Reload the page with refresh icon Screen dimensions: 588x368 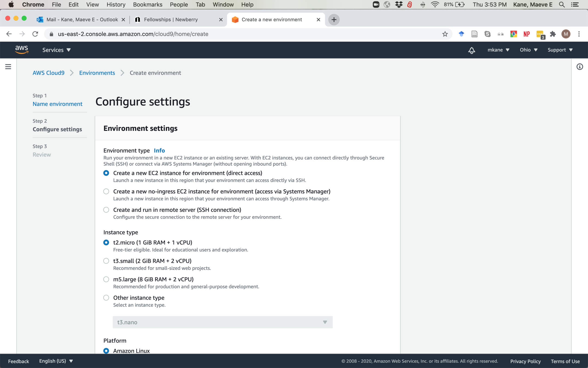pyautogui.click(x=35, y=34)
